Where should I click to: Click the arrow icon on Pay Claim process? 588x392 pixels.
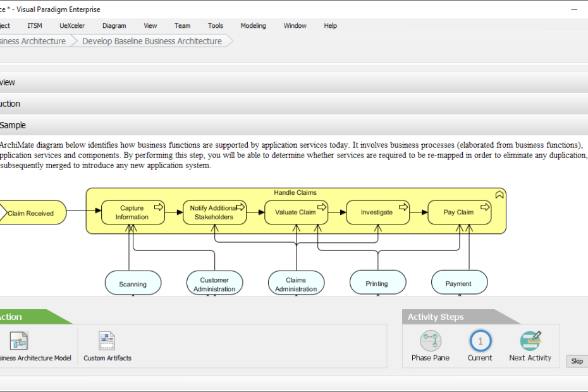click(x=485, y=206)
